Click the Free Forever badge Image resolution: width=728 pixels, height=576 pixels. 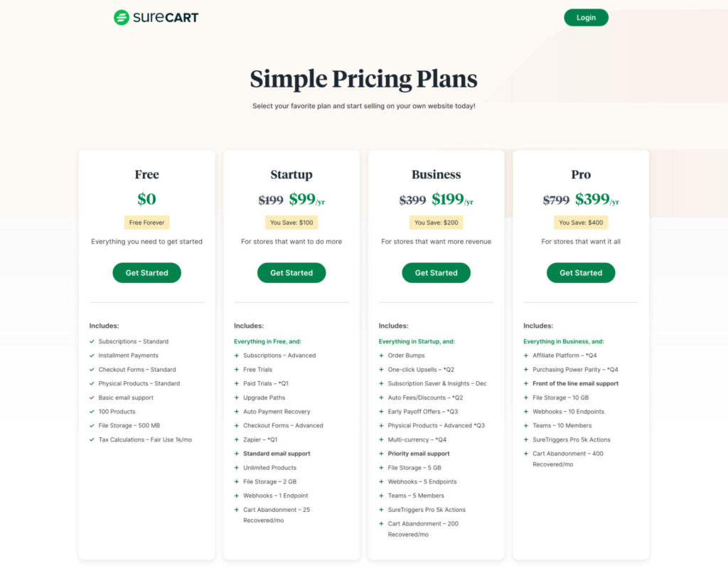(146, 222)
